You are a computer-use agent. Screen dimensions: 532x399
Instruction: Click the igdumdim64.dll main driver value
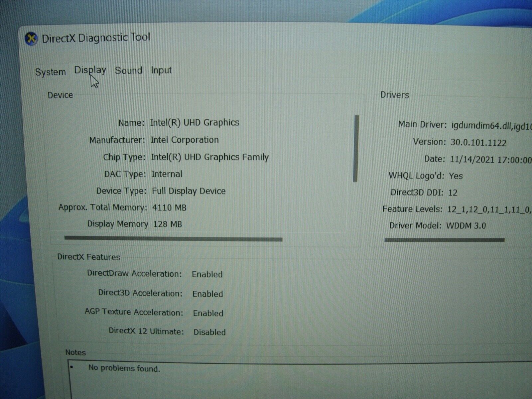(x=491, y=126)
